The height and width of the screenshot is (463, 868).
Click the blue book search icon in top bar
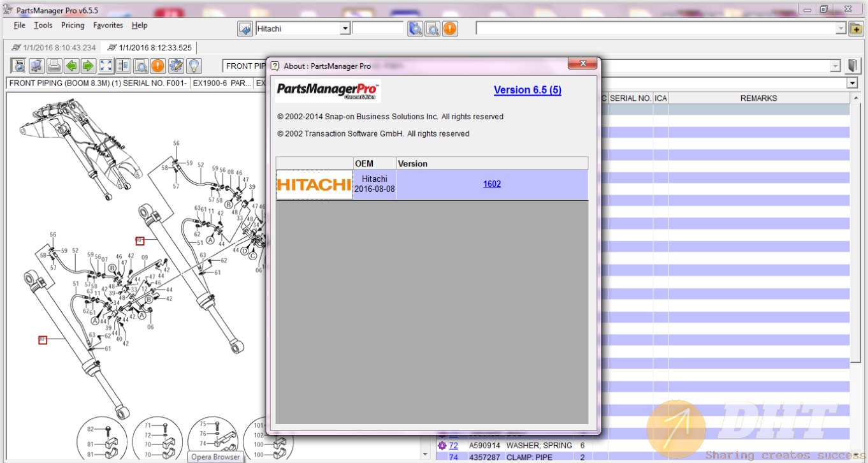416,29
